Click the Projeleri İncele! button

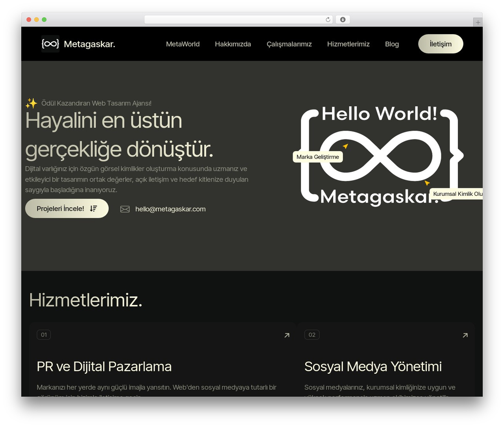point(67,208)
